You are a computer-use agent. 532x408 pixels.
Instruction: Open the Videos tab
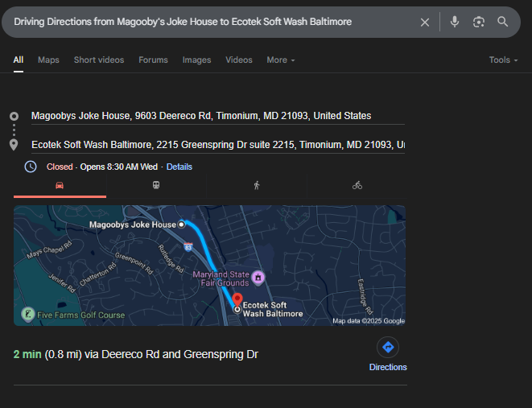239,60
